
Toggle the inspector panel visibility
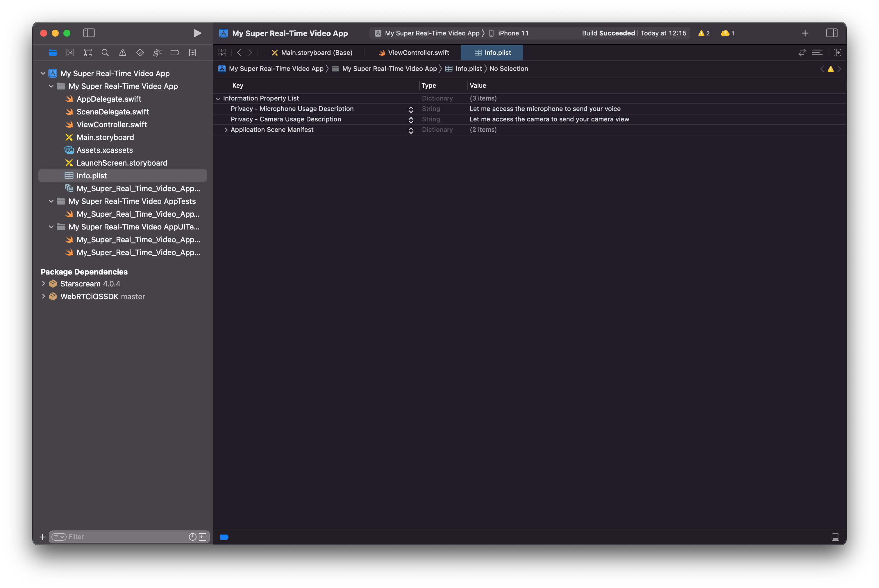click(x=832, y=33)
